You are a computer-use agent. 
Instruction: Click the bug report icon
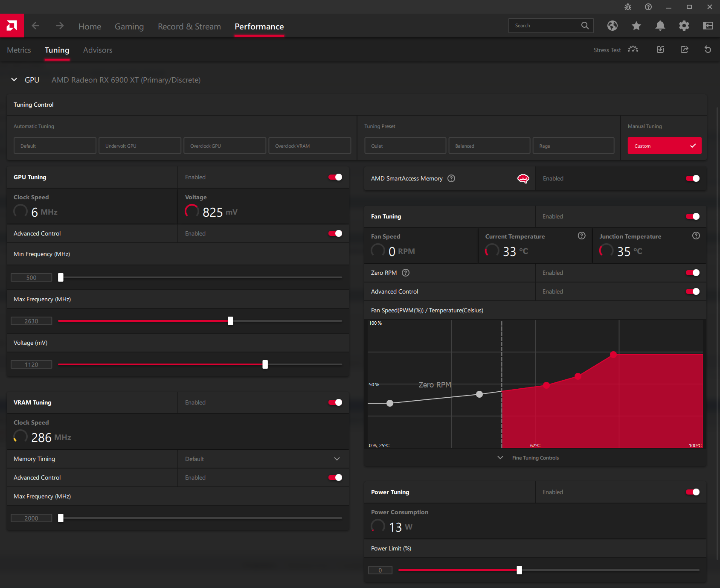click(628, 7)
